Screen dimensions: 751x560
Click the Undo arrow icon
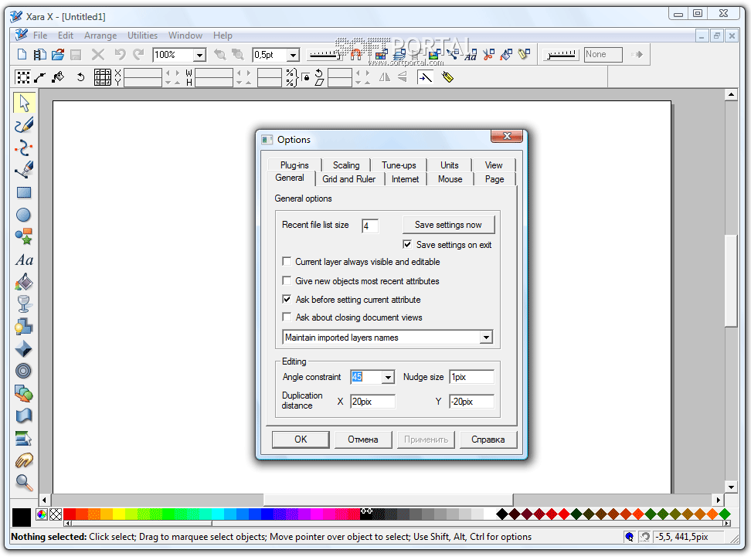[120, 55]
